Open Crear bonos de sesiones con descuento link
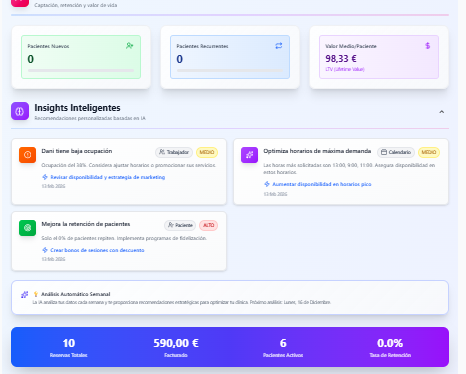The image size is (466, 374). click(x=97, y=250)
